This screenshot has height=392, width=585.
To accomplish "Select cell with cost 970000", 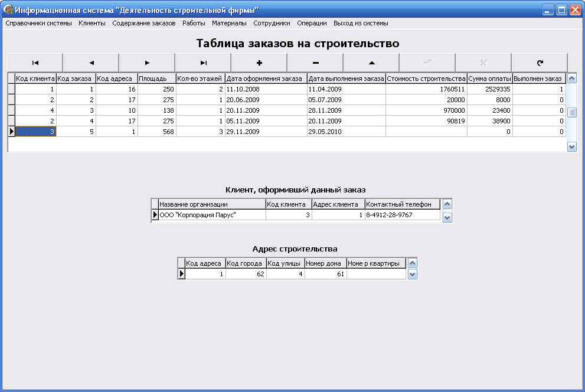I will 426,110.
